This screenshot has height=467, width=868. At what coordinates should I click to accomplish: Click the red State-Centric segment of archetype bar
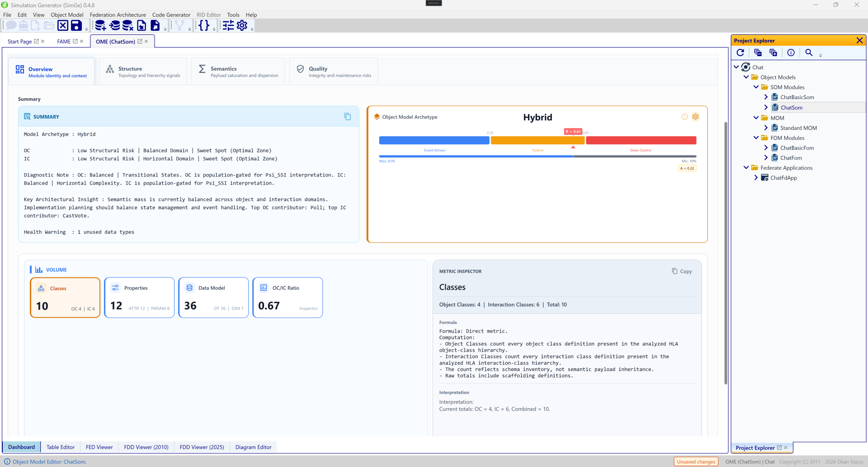coord(641,140)
